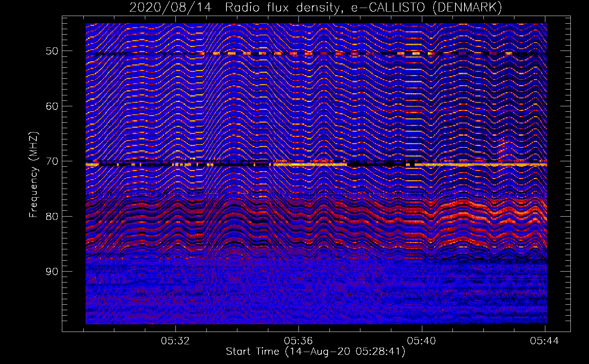Click the '05:36' time tick label

(299, 341)
